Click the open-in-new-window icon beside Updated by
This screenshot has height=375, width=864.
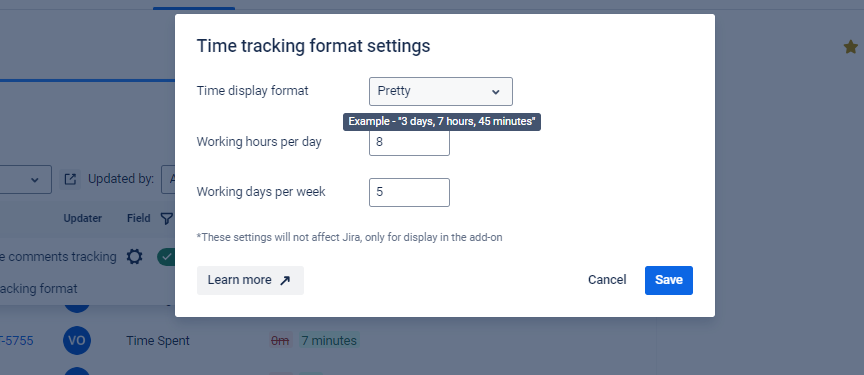point(70,180)
